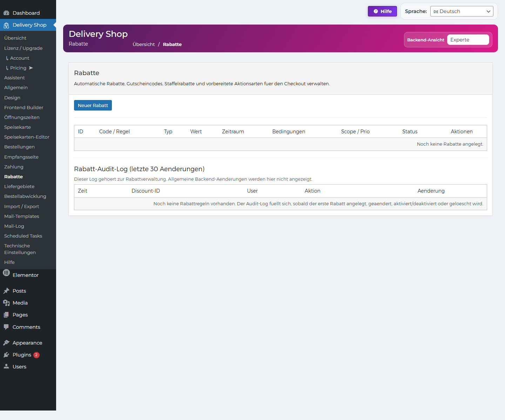Click the Elementor logo icon
This screenshot has height=420, width=505.
pyautogui.click(x=6, y=273)
